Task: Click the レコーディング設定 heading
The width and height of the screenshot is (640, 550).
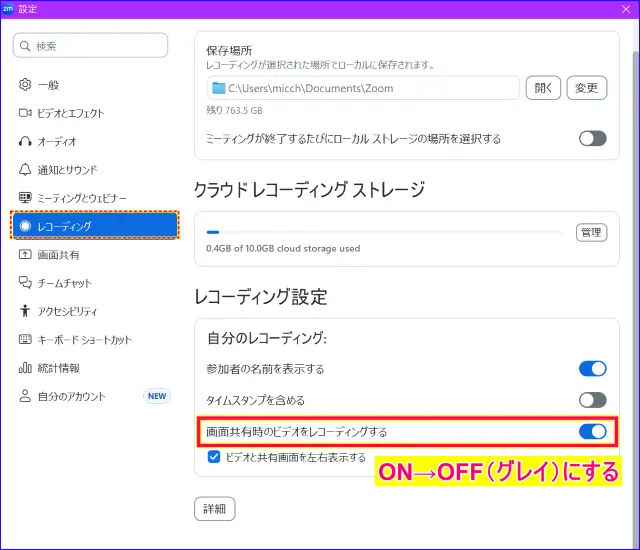Action: coord(261,297)
